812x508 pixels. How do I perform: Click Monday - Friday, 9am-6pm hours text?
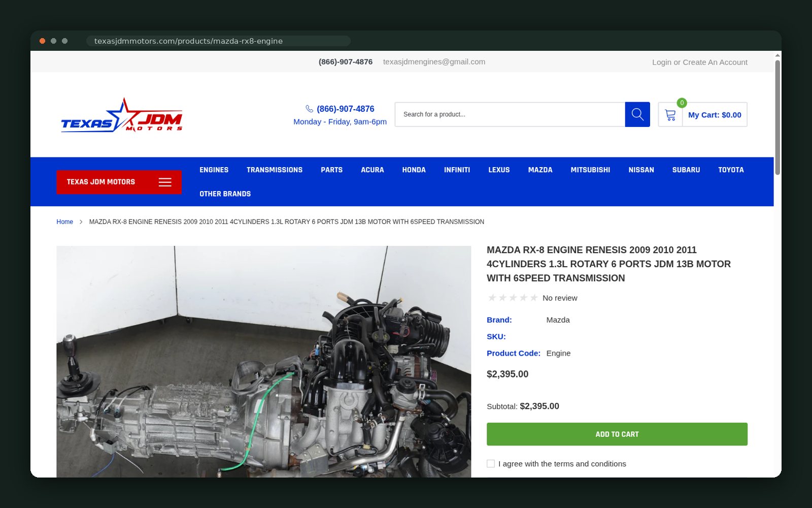340,122
